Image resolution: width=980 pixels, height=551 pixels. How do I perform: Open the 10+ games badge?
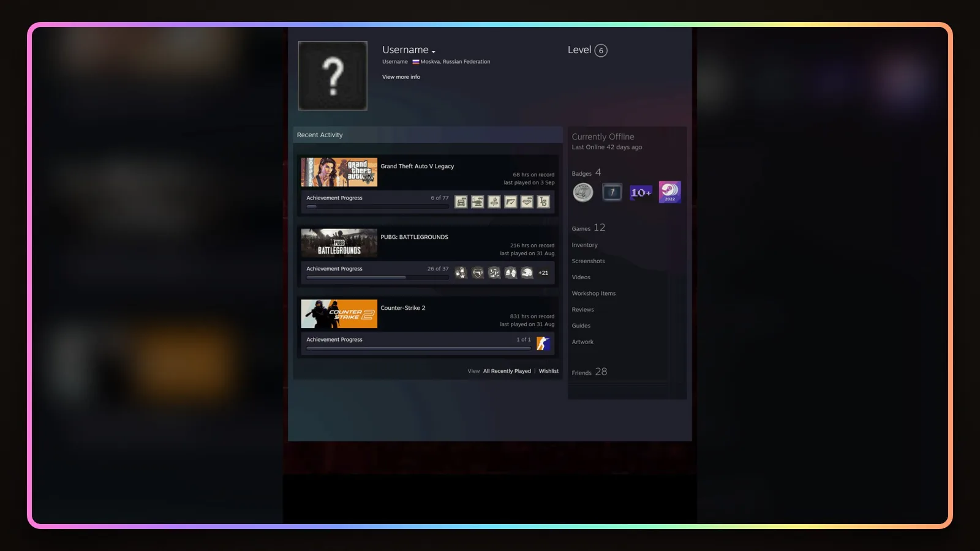pos(641,192)
